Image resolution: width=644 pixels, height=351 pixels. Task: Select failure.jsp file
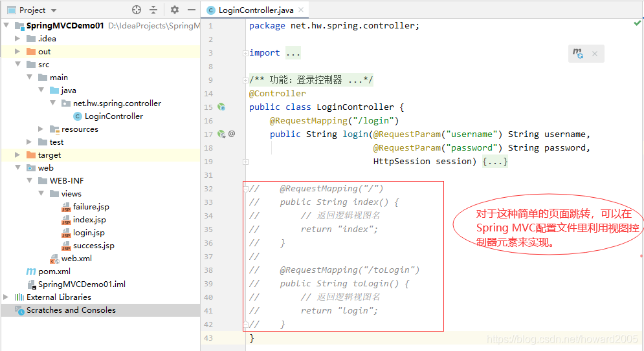pos(91,207)
